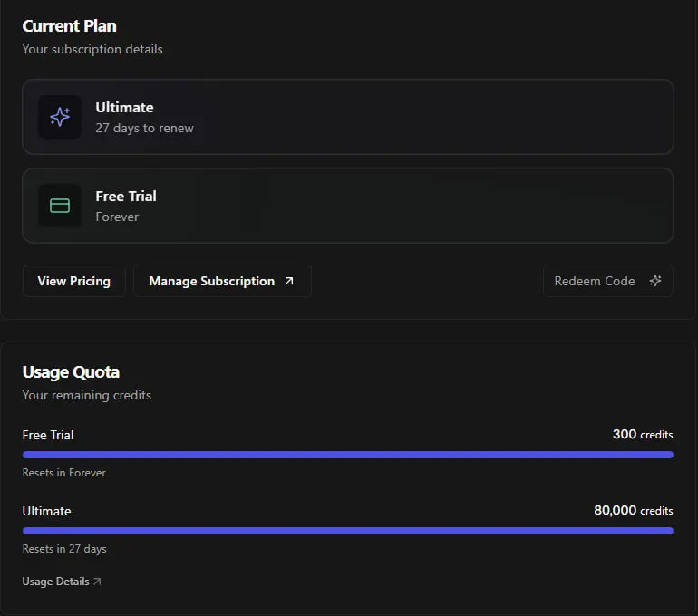Click the arrow icon on Manage Subscription
The height and width of the screenshot is (616, 698).
[x=289, y=281]
